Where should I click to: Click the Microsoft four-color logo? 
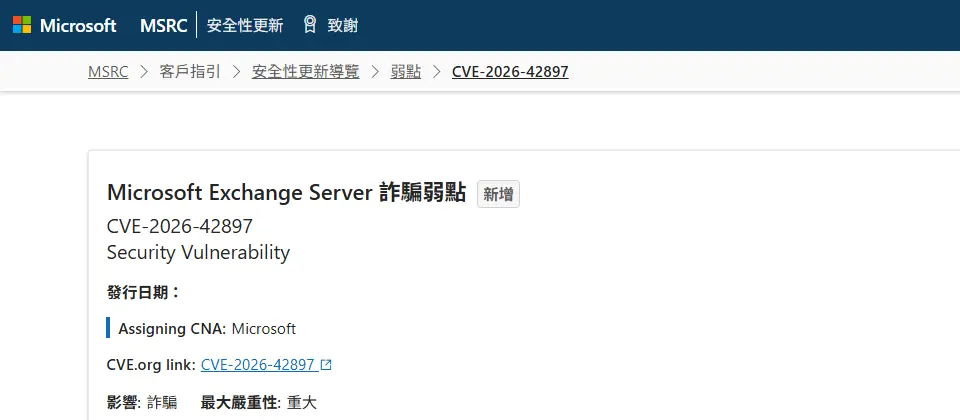coord(22,25)
